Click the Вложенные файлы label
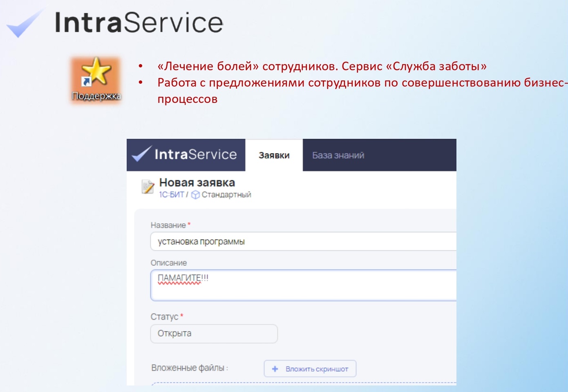The image size is (568, 392). pos(189,368)
